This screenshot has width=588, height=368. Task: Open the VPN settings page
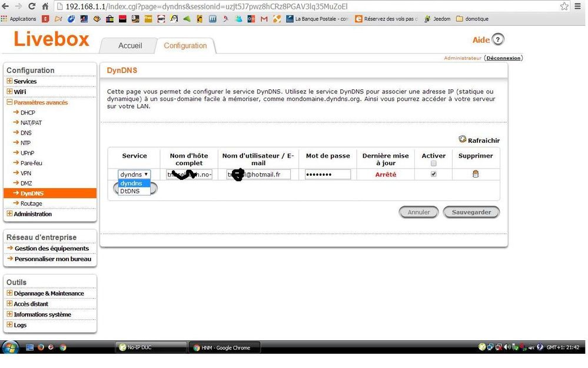tap(26, 173)
